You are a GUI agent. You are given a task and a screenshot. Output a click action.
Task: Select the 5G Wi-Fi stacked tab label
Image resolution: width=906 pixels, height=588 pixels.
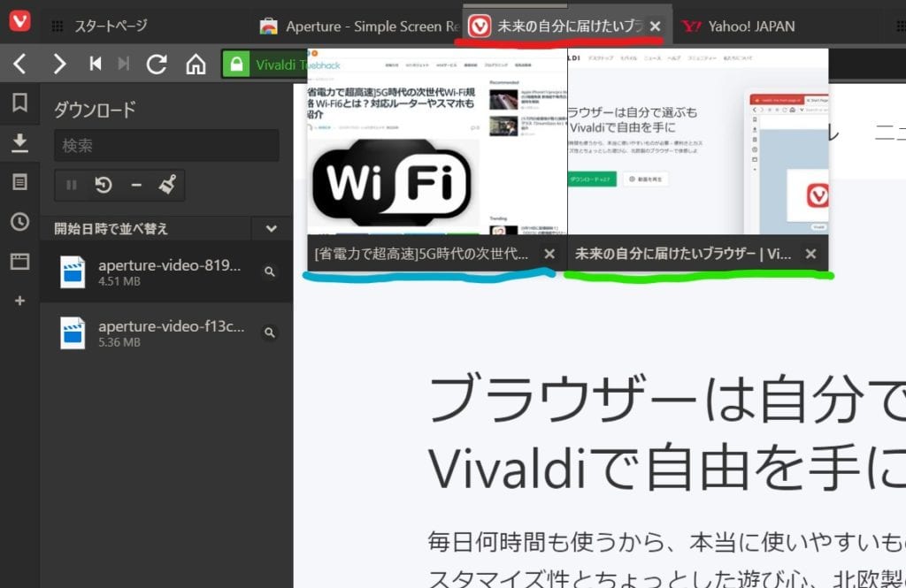422,254
